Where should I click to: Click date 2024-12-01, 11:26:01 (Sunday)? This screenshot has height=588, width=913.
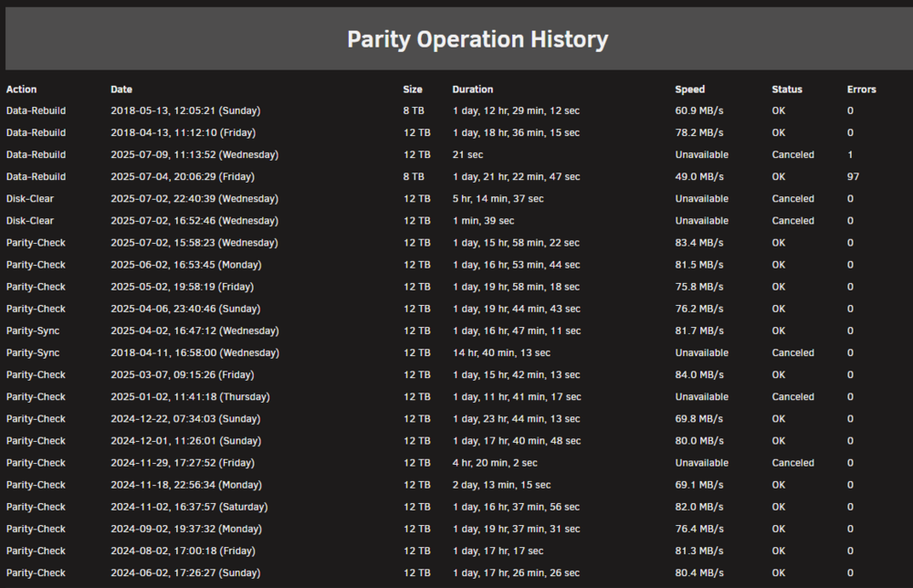pyautogui.click(x=185, y=441)
